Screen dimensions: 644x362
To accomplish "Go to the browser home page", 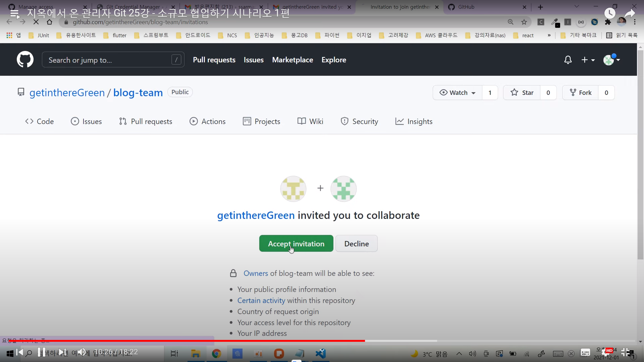I will tap(50, 22).
